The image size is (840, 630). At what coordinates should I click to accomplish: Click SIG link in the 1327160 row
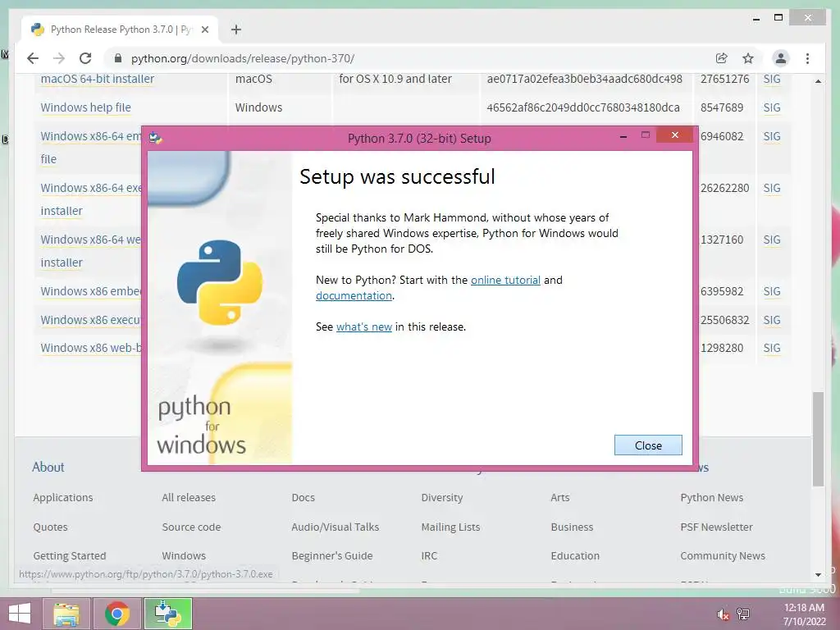[771, 240]
